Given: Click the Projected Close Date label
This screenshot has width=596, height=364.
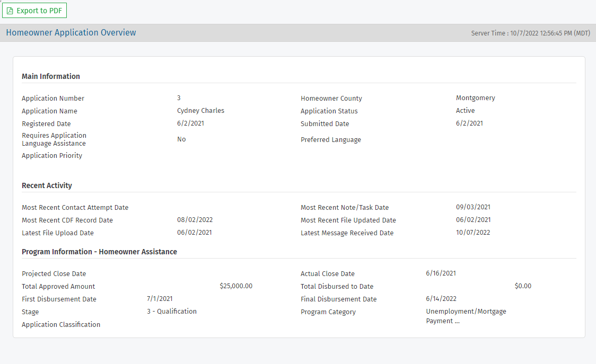Looking at the screenshot, I should pos(54,274).
